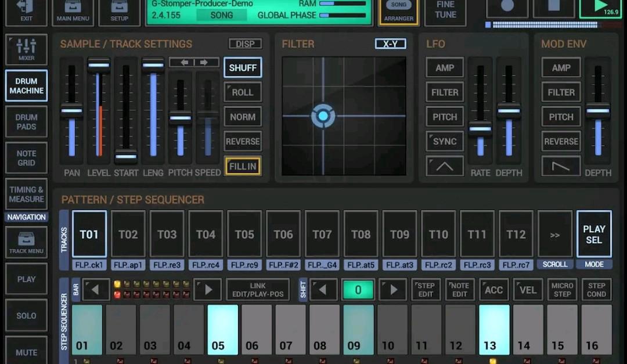Open the Main Menu
627x364 pixels.
73,13
